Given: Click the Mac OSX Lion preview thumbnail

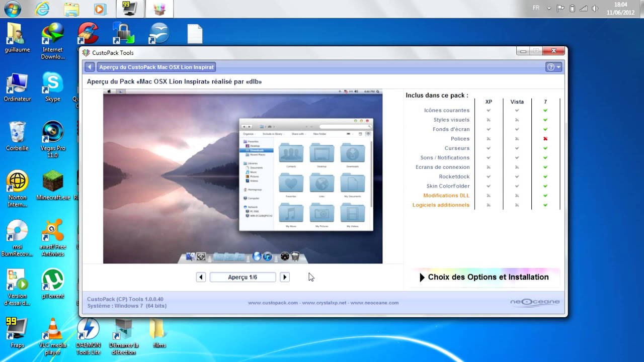Looking at the screenshot, I should (243, 176).
